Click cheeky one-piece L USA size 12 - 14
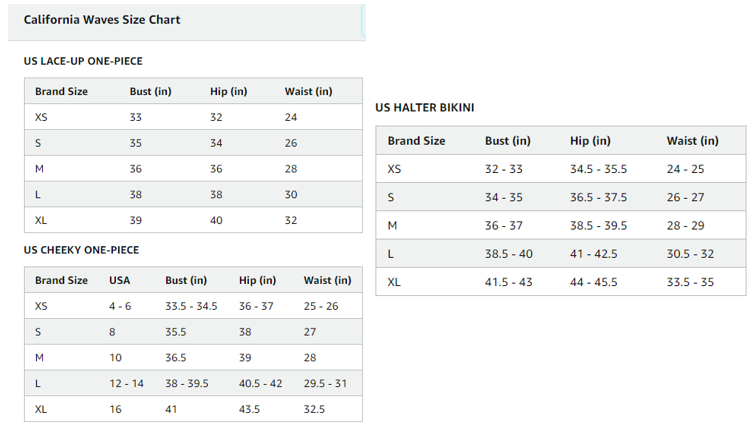Image resolution: width=751 pixels, height=423 pixels. click(126, 383)
